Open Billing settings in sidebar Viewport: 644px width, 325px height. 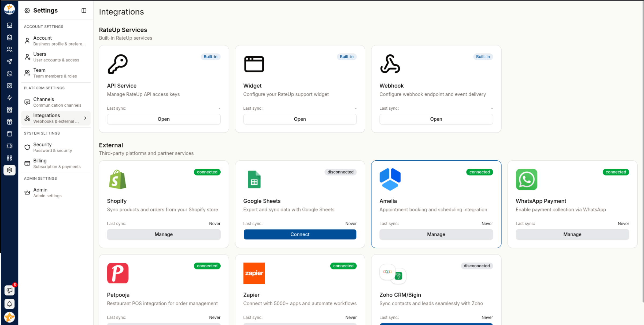tap(56, 164)
